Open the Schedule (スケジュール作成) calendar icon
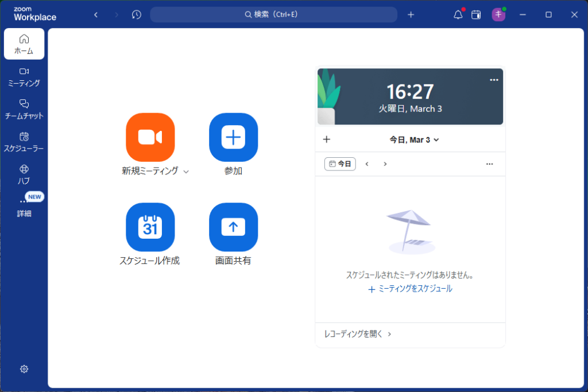This screenshot has height=392, width=588. click(150, 227)
